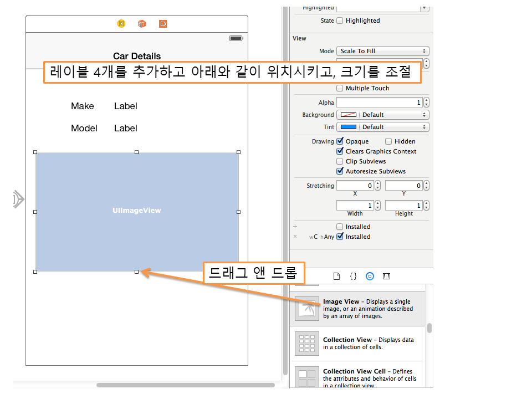Click the orange First Responder cube icon

click(142, 24)
